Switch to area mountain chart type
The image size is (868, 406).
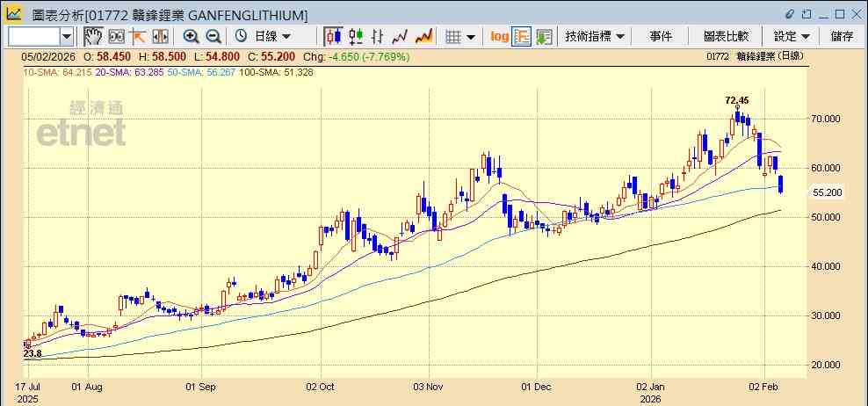423,37
